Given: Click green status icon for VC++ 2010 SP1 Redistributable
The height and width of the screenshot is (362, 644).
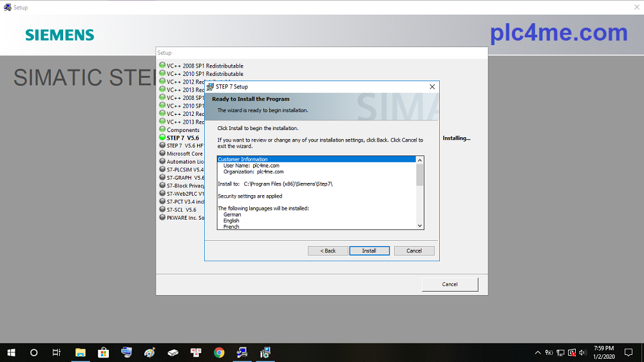Looking at the screenshot, I should tap(162, 73).
